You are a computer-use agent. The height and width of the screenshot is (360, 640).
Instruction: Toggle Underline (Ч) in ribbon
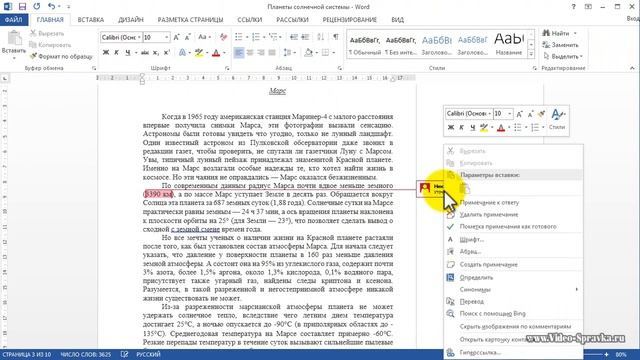pos(128,53)
